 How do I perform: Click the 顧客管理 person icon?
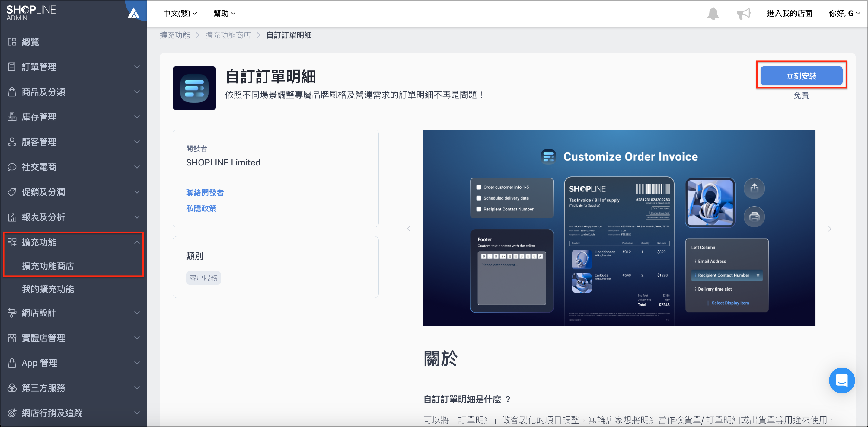click(x=12, y=142)
